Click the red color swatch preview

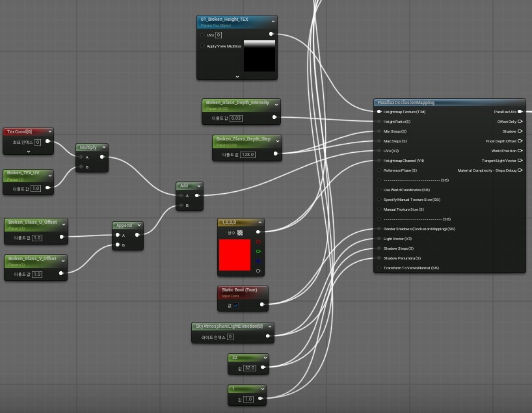coord(234,255)
